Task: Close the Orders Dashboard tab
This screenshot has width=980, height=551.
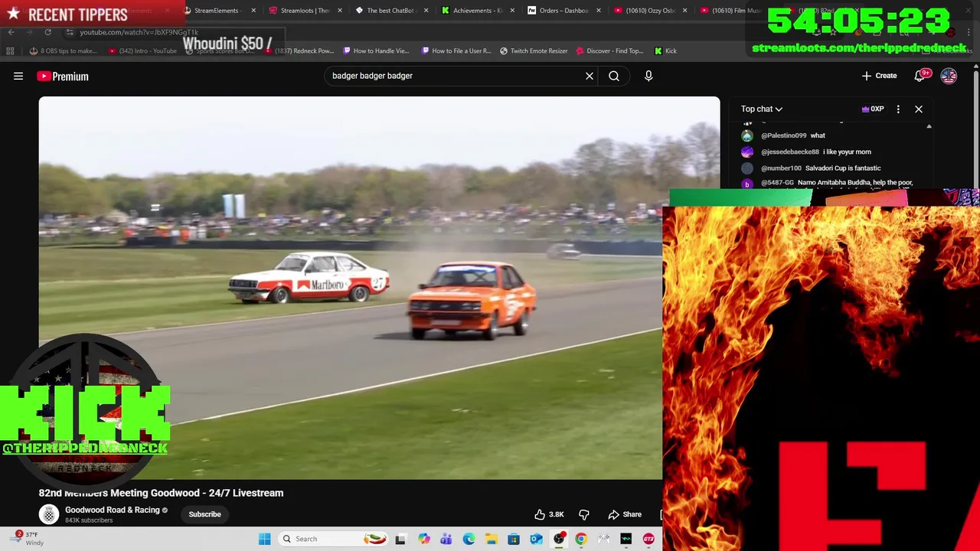Action: (x=598, y=11)
